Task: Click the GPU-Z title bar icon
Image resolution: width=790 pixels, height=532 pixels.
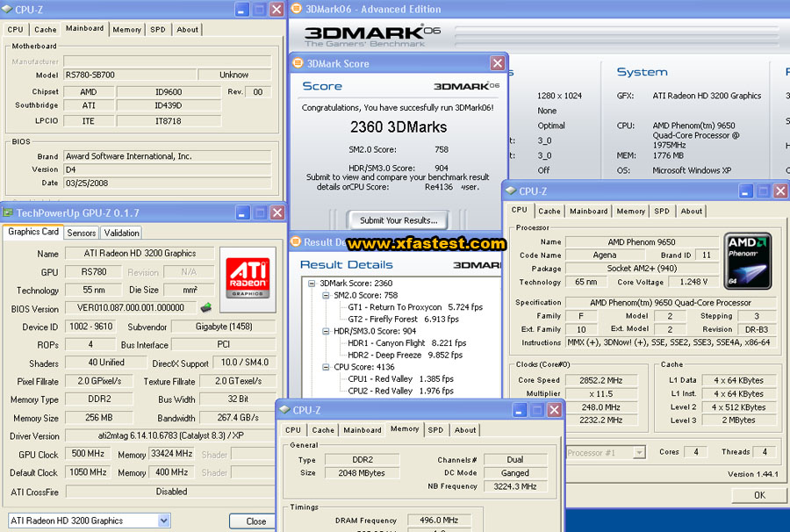Action: coord(8,212)
